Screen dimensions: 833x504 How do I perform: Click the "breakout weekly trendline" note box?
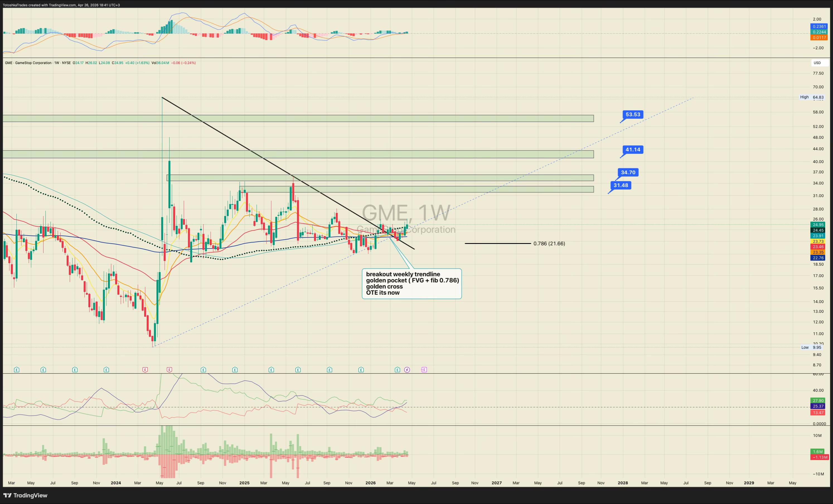pos(412,283)
